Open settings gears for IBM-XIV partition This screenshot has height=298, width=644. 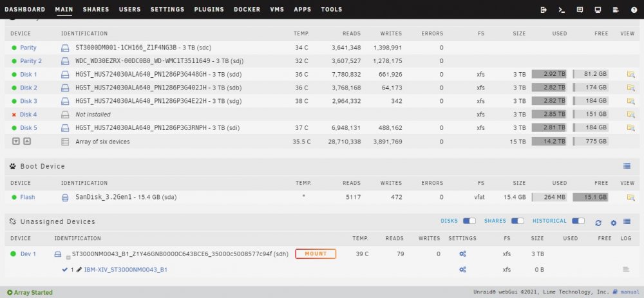[x=462, y=270]
